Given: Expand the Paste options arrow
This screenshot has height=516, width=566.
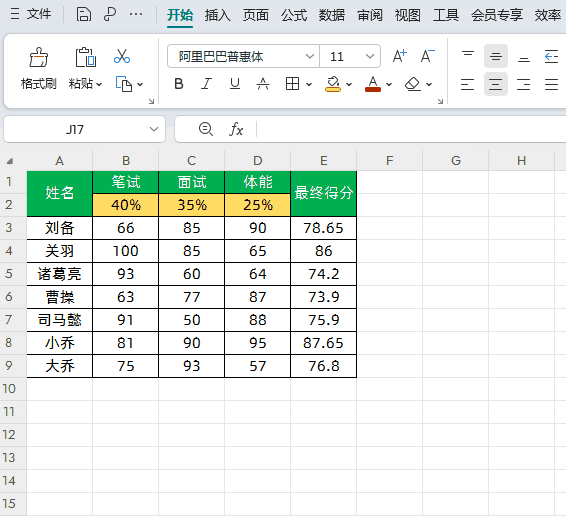Looking at the screenshot, I should (99, 84).
